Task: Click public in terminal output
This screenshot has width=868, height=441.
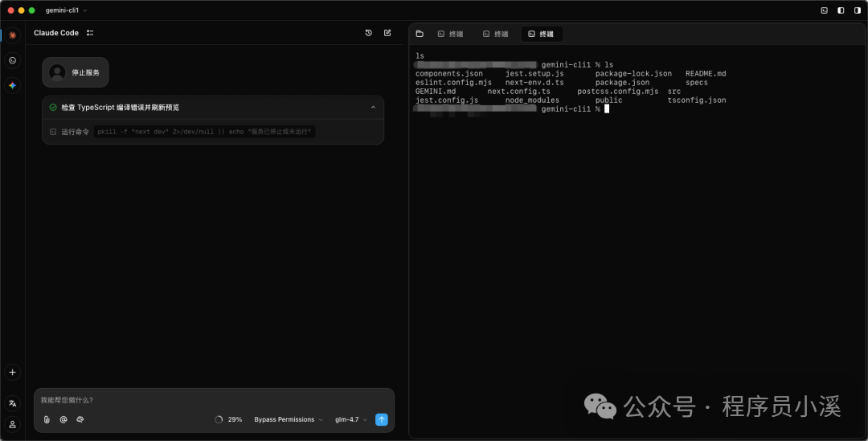Action: [x=609, y=100]
